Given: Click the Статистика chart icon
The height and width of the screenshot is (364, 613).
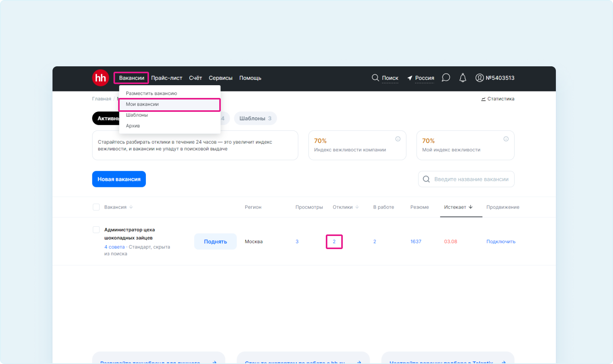Looking at the screenshot, I should (x=483, y=99).
